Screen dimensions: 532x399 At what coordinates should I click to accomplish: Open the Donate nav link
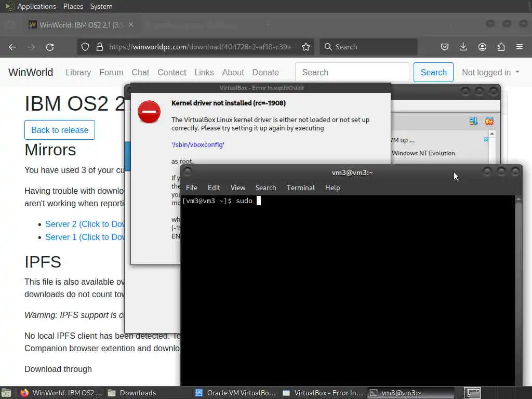265,72
